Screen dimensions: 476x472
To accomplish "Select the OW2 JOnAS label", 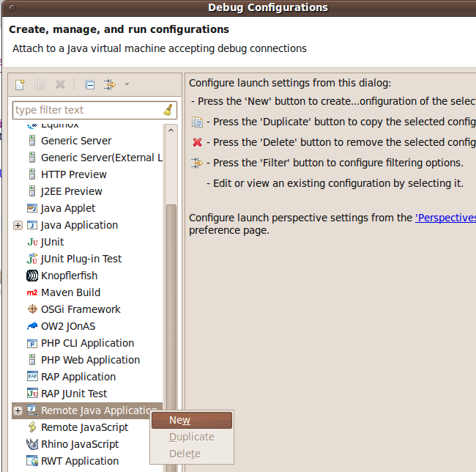I will pos(68,326).
